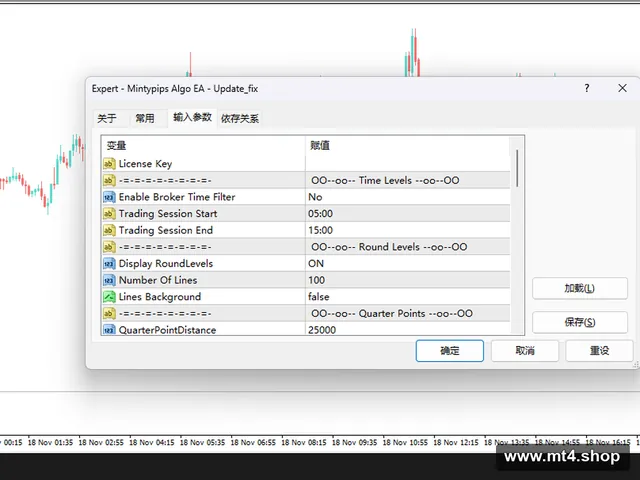Screen dimensions: 640x480
Task: Select the 输入参数 tab
Action: pos(192,118)
